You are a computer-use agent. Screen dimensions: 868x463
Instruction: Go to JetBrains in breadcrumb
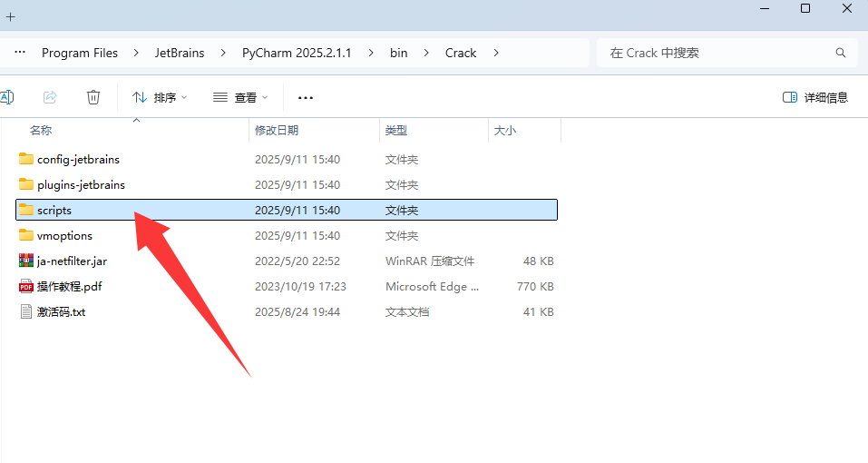180,54
